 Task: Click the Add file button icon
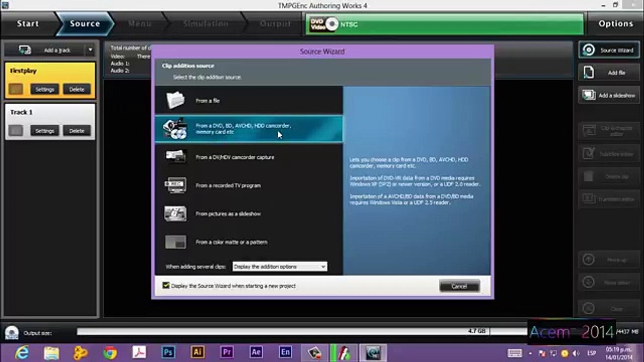588,72
